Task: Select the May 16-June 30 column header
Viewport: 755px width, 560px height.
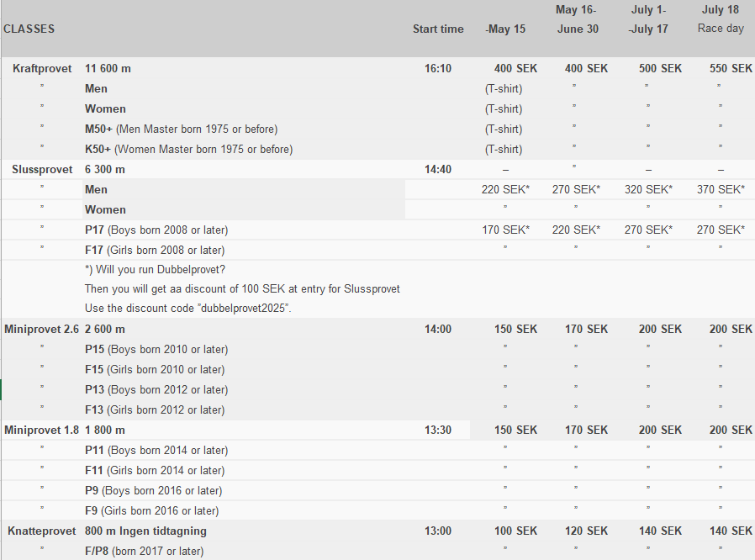Action: point(576,19)
